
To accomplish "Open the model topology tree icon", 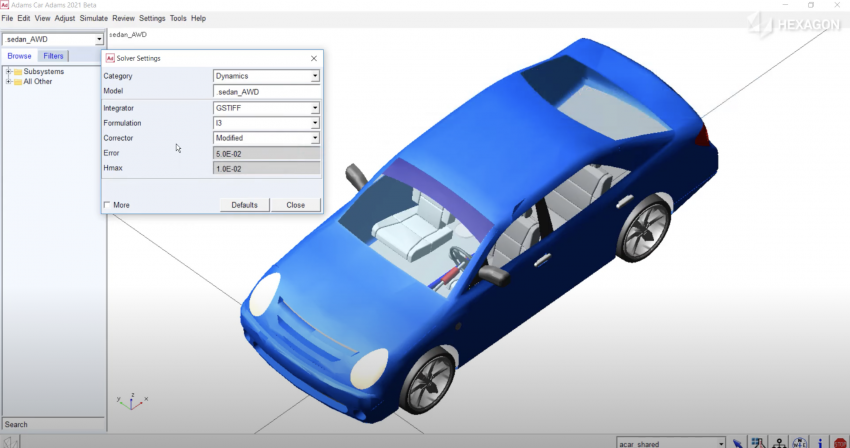I will coord(779,443).
